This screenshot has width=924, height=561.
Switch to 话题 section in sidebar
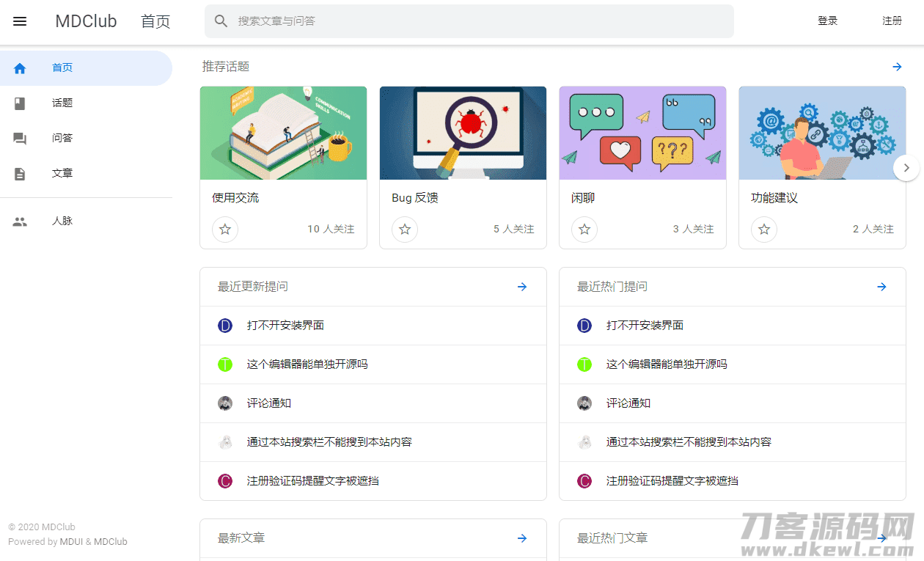62,103
